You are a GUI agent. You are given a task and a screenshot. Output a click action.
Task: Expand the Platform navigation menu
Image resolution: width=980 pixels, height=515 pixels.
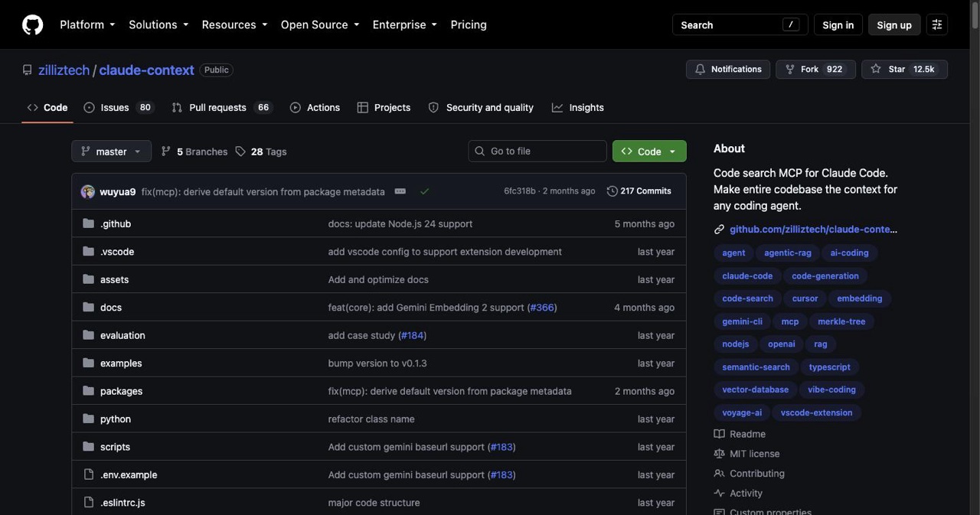(x=87, y=24)
